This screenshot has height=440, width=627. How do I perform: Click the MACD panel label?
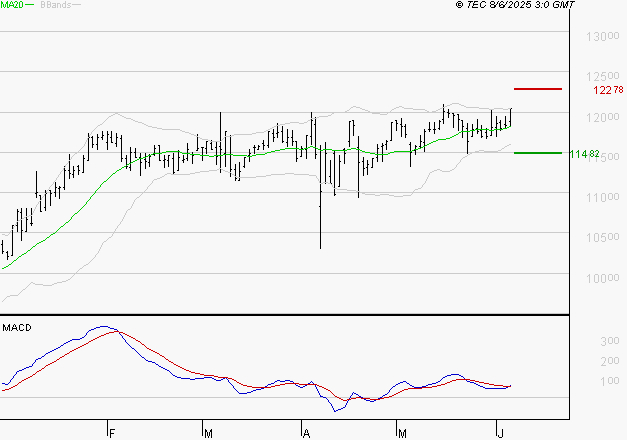pyautogui.click(x=17, y=328)
